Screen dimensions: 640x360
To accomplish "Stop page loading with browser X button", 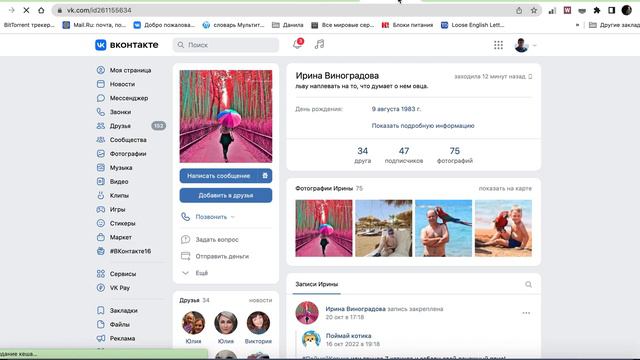I will (26, 10).
